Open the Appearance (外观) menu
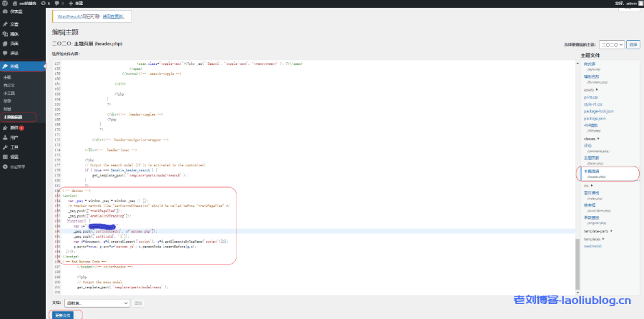 pyautogui.click(x=14, y=66)
